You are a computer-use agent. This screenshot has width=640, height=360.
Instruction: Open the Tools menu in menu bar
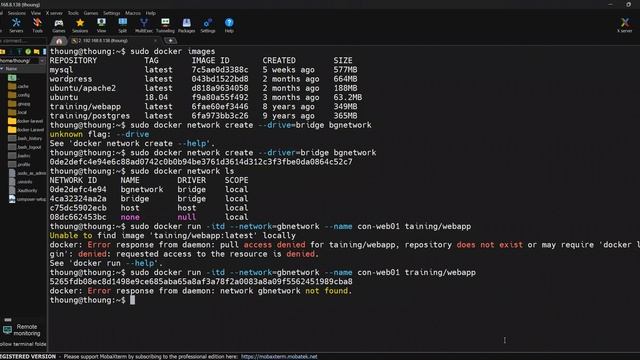pyautogui.click(x=73, y=13)
